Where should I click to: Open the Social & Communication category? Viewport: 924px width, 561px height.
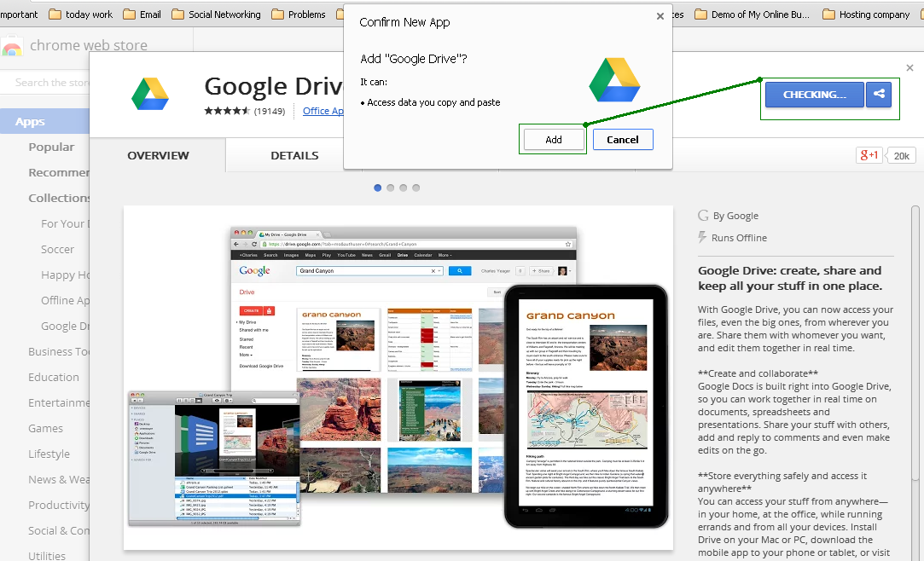tap(59, 531)
